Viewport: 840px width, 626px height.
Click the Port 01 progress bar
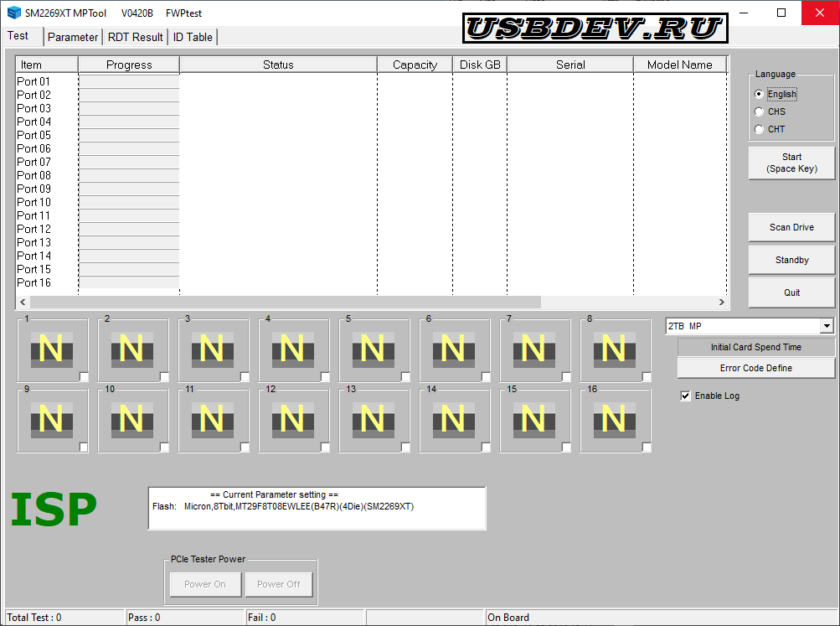tap(129, 81)
